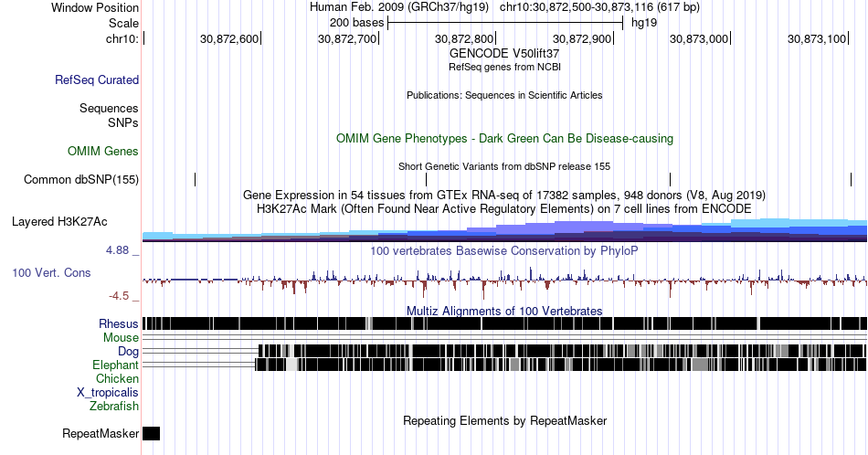
Task: Click the H3K27Ac layered signal graph
Action: 504,230
